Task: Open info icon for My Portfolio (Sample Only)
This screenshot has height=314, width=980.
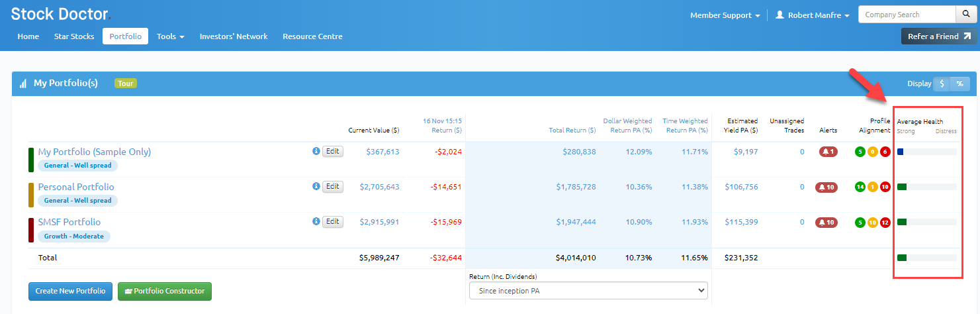Action: point(316,152)
